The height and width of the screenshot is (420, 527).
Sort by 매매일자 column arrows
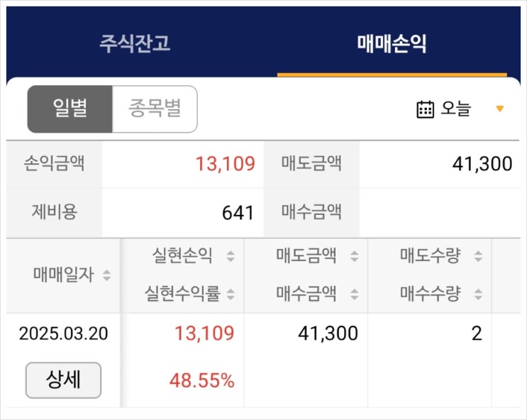(x=106, y=275)
